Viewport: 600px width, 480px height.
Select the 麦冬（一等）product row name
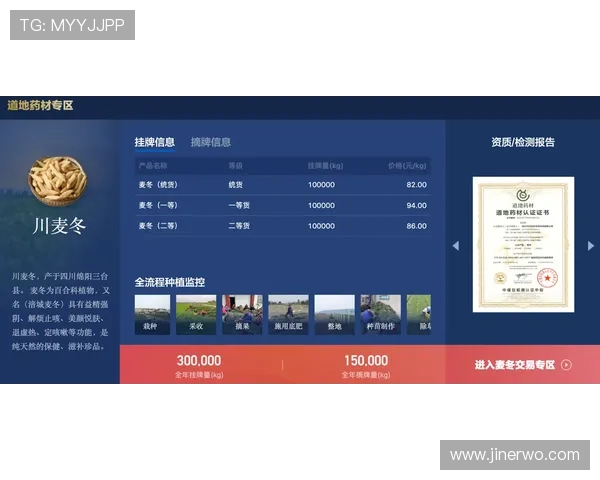(158, 206)
